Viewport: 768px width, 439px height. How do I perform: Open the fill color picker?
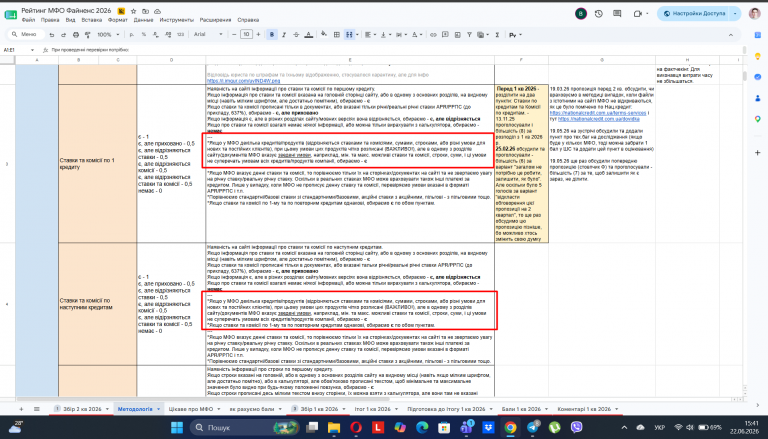tap(324, 35)
